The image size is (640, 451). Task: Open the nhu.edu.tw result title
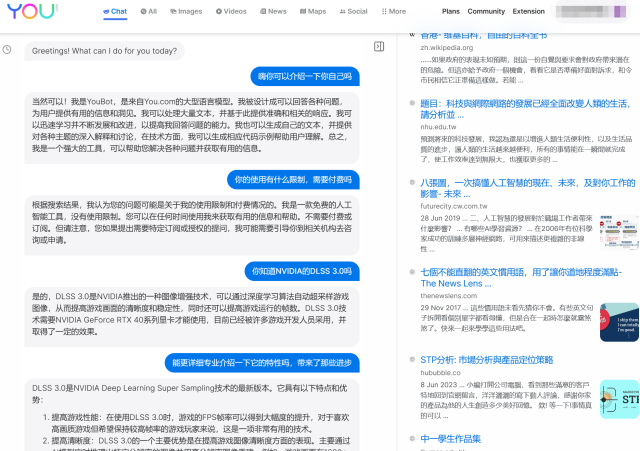click(526, 109)
